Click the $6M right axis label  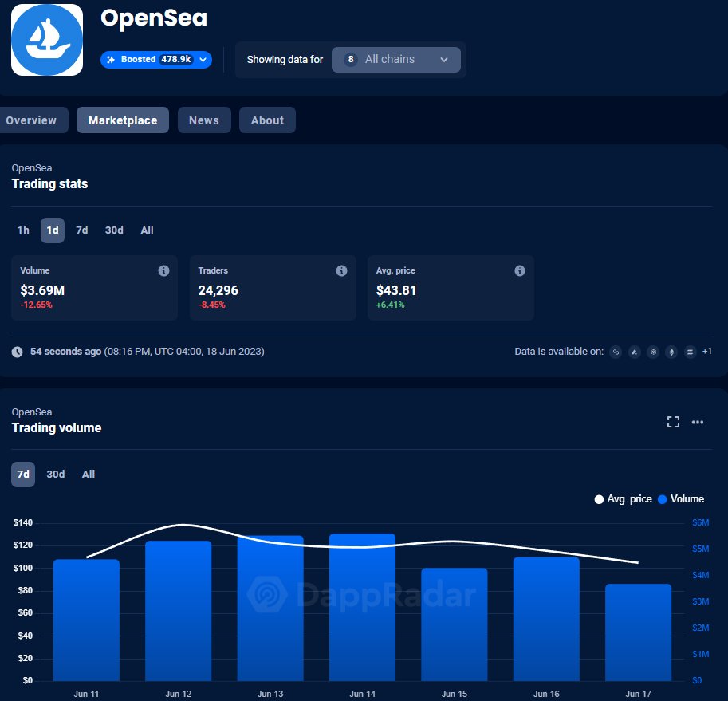pos(701,522)
